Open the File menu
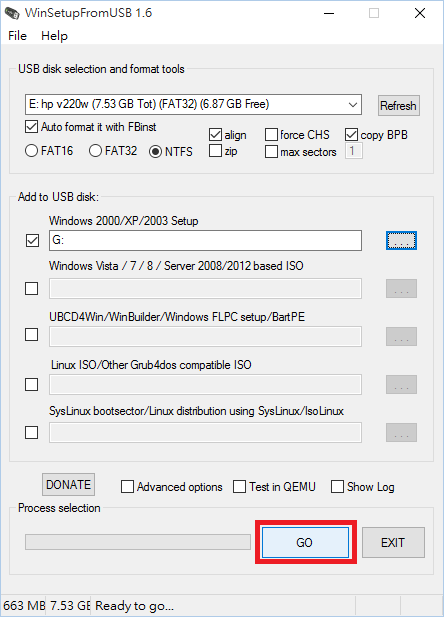The image size is (444, 617). (x=17, y=36)
